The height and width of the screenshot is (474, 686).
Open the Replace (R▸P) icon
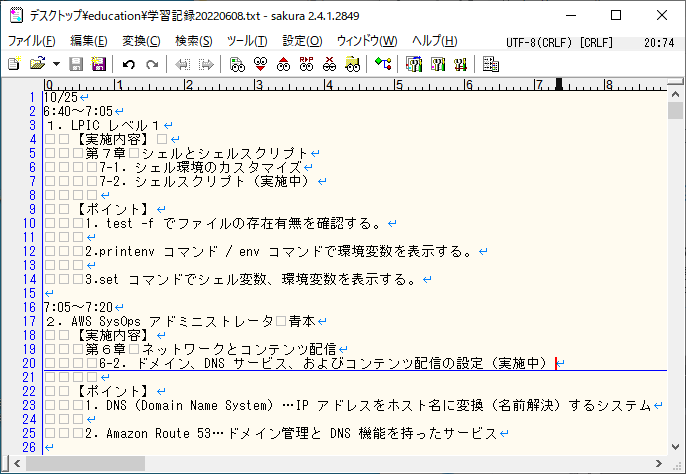(x=307, y=64)
